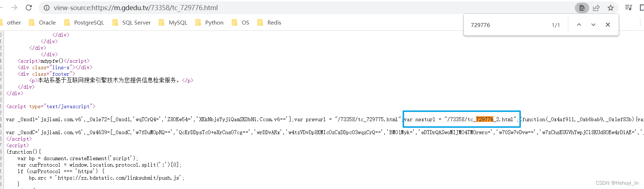Open the reading list playlist icon
This screenshot has height=189, width=644.
(629, 8)
